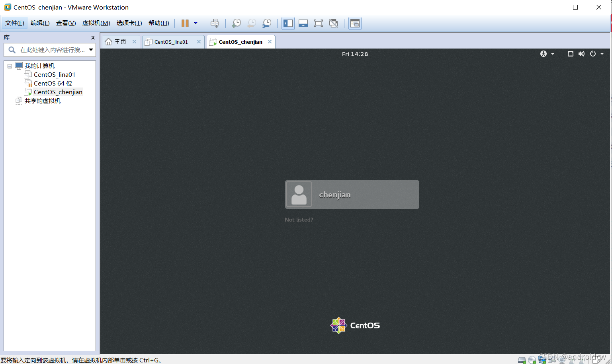Click the home icon on 主页 tab
This screenshot has height=364, width=612.
tap(109, 42)
